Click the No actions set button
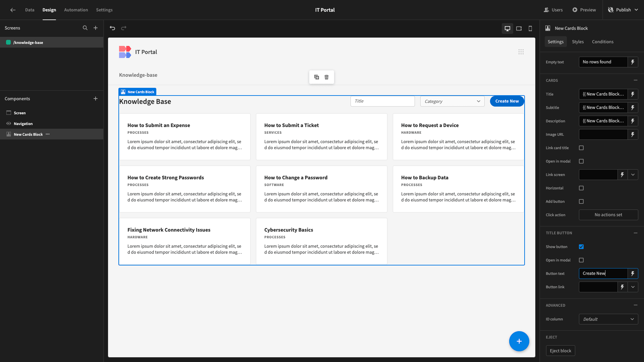 click(x=608, y=215)
